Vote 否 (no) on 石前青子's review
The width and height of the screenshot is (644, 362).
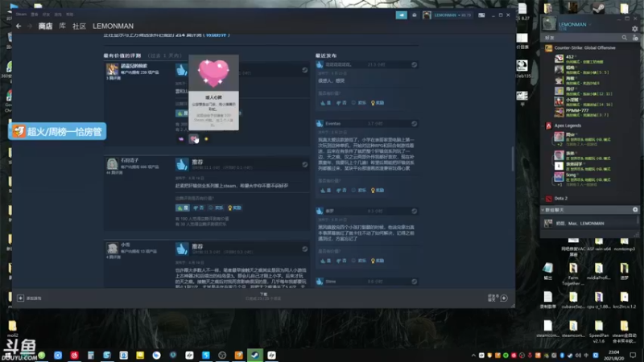tap(198, 208)
